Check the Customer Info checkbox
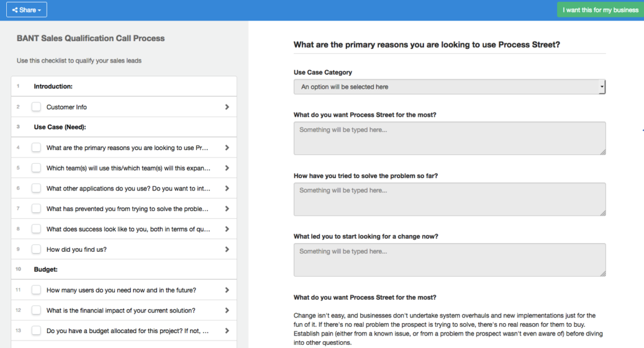Image resolution: width=644 pixels, height=348 pixels. (x=36, y=107)
